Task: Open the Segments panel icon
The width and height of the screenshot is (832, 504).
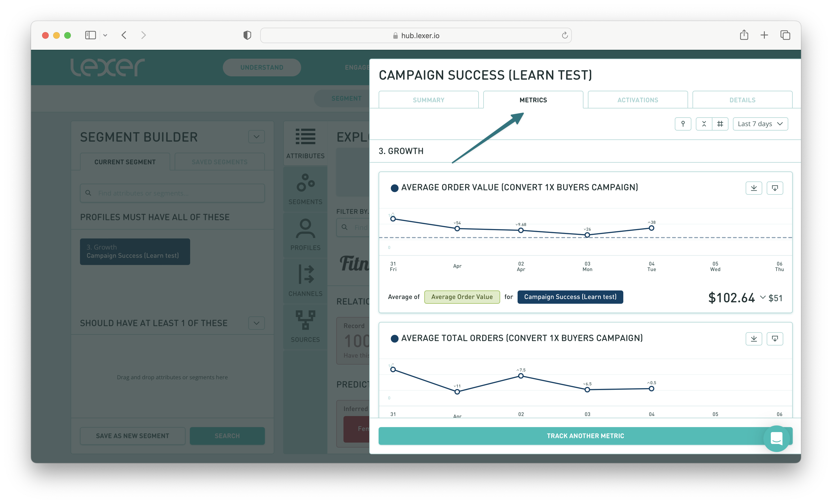Action: coord(305,189)
